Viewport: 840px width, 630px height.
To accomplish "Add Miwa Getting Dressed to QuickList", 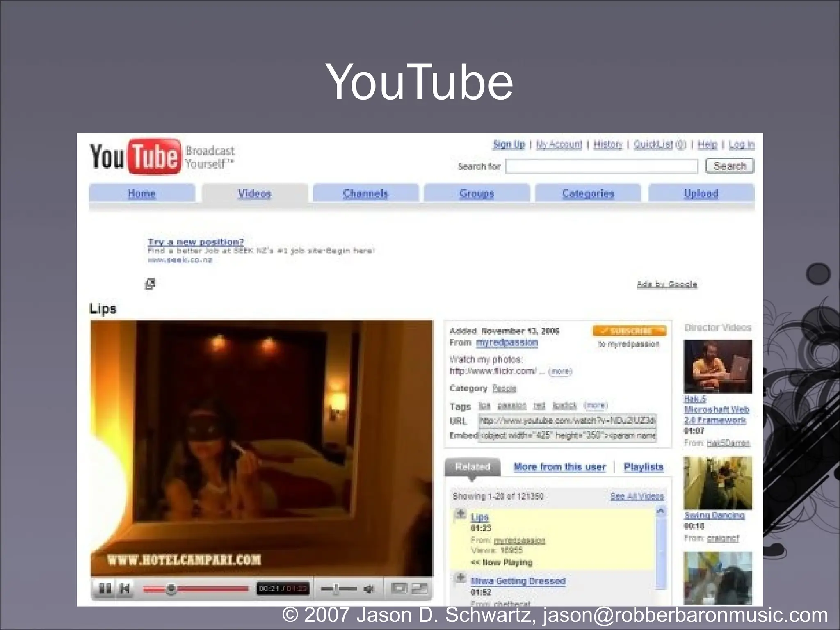I will coord(461,577).
